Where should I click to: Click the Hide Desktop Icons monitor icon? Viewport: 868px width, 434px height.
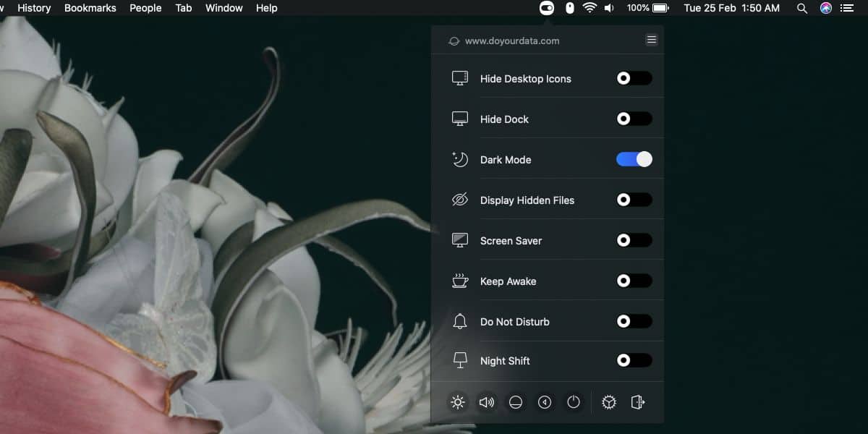tap(460, 78)
